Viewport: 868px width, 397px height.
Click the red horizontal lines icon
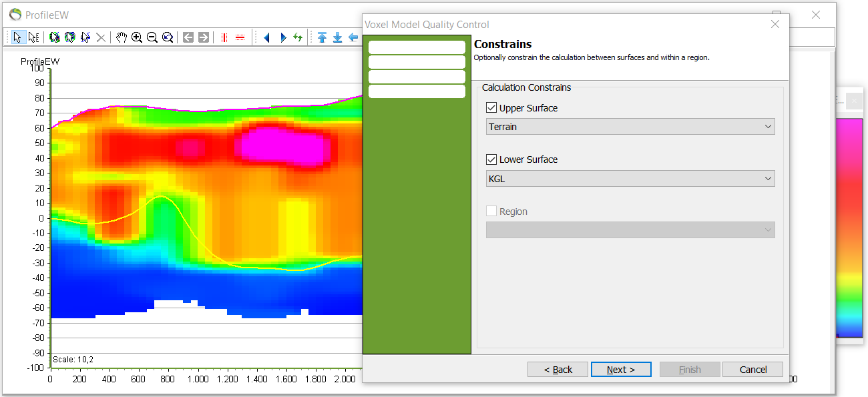[240, 37]
